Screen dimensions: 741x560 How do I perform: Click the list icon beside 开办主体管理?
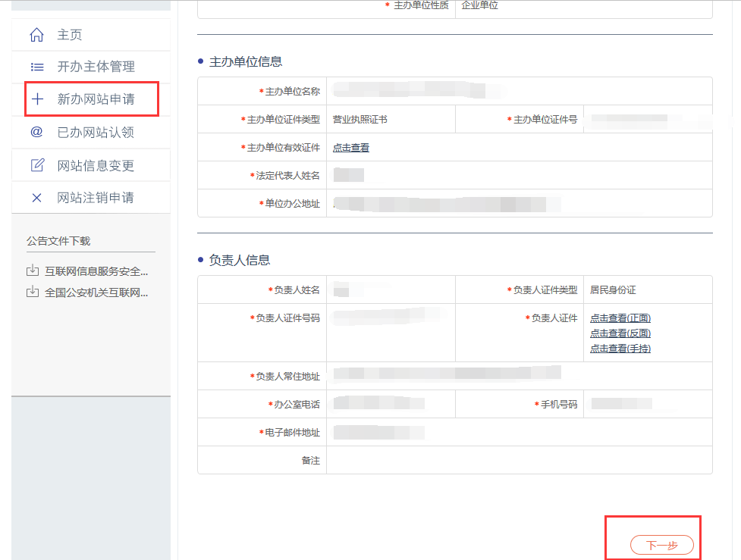36,67
